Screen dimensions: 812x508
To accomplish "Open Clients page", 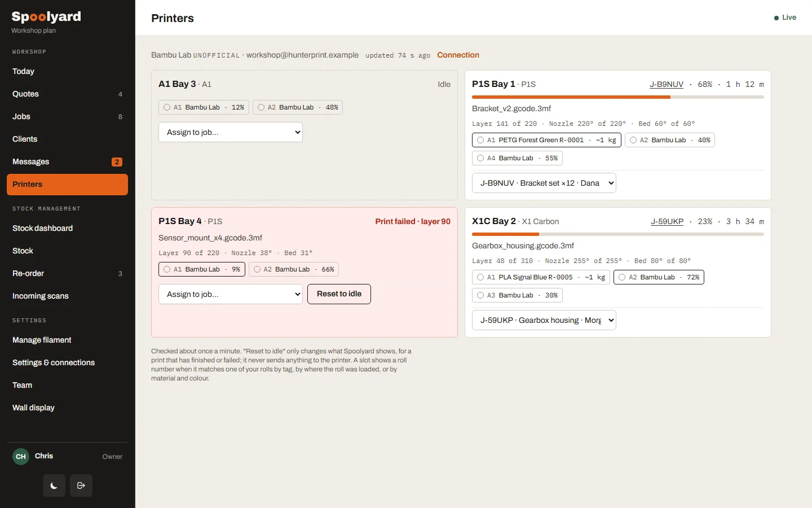I will tap(67, 139).
